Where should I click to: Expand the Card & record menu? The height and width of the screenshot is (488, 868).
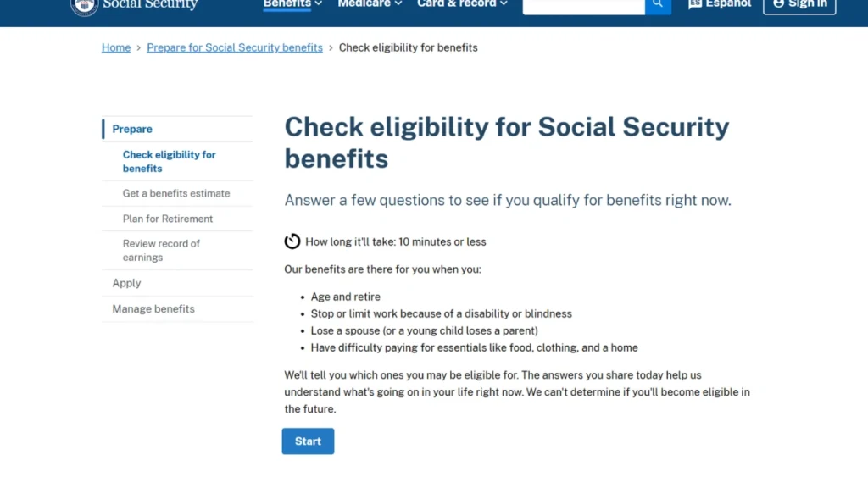click(x=462, y=4)
